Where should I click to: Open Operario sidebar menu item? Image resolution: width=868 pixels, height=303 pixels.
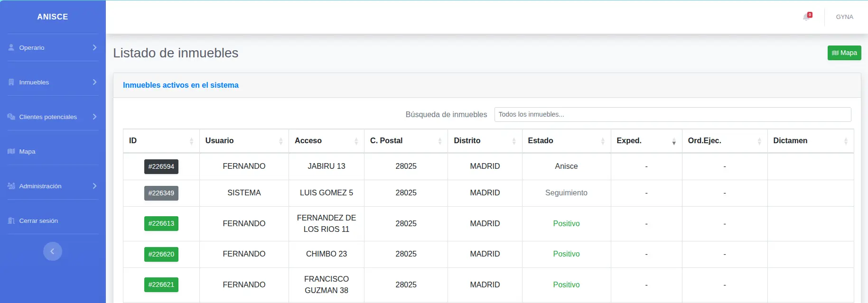(53, 47)
